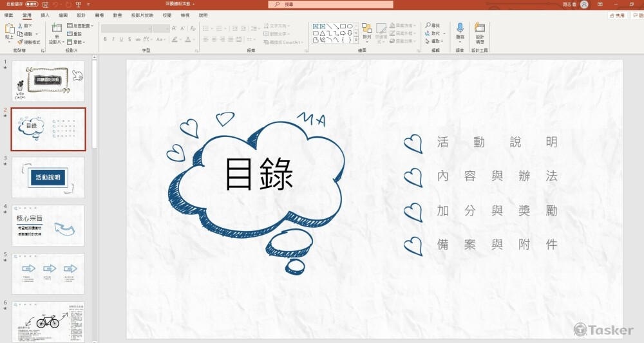Open the Select (選取) dropdown
644x343 pixels.
(433, 41)
